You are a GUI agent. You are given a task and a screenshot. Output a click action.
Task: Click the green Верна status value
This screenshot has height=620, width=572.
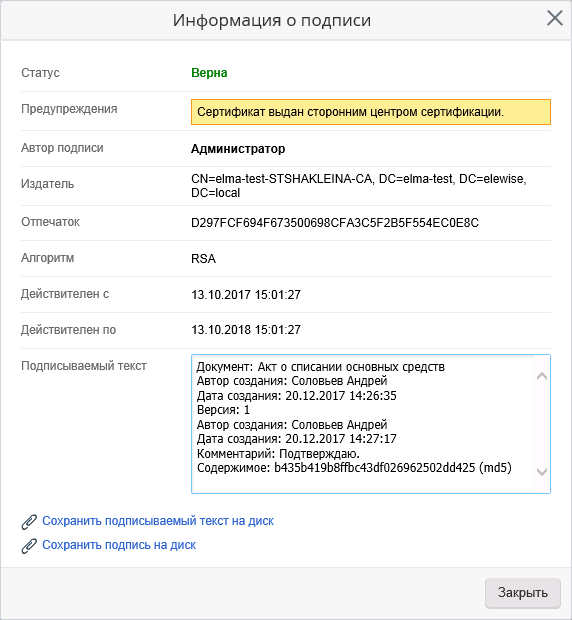coord(209,73)
